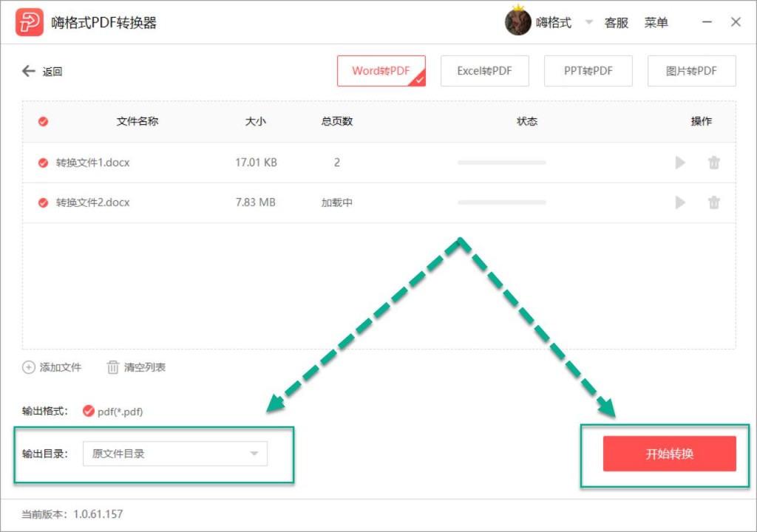Open the 输出目录 原文件目录 dropdown
Screen dimensions: 757x532
click(174, 454)
